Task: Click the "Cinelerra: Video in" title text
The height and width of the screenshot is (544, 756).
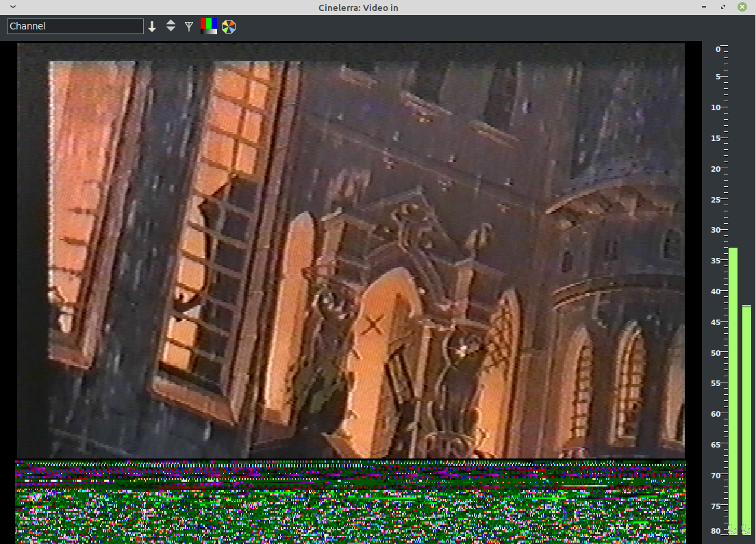Action: pyautogui.click(x=358, y=7)
